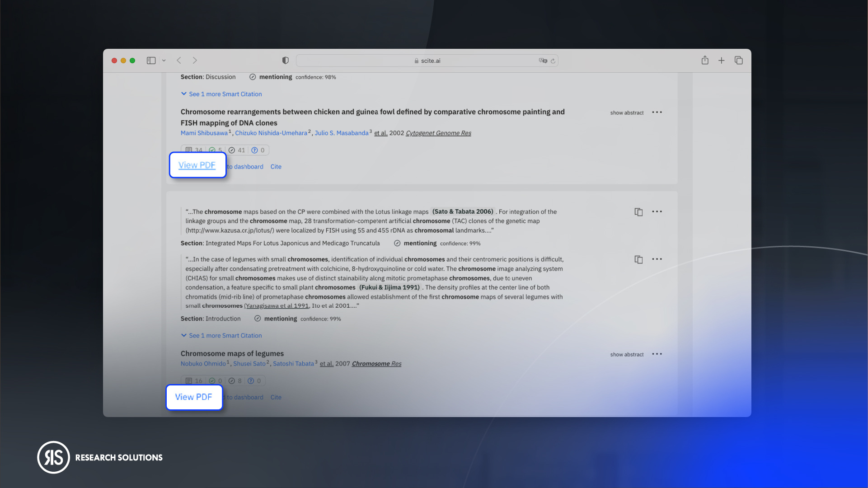Viewport: 868px width, 488px height.
Task: Show abstract for Chromosome rearrangements paper
Action: [x=626, y=113]
